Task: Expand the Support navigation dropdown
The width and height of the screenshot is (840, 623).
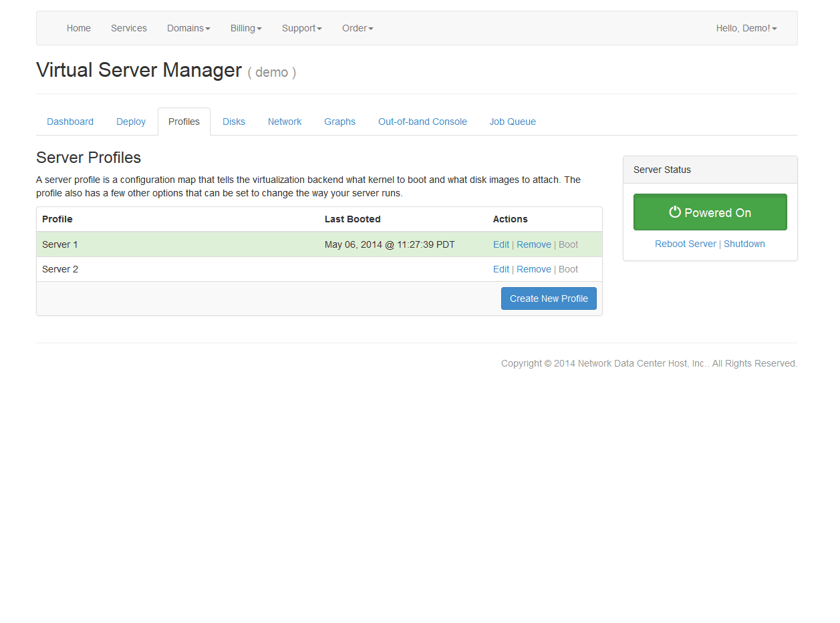Action: pyautogui.click(x=301, y=28)
